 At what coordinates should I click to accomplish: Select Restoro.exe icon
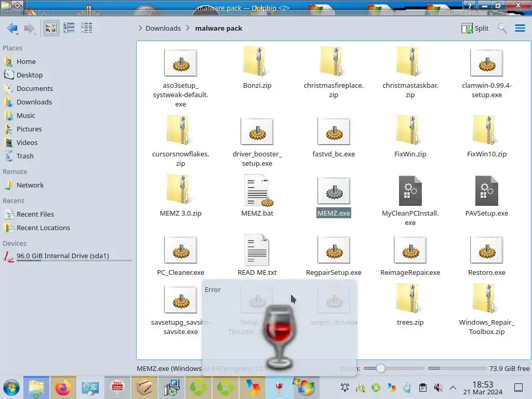click(x=486, y=250)
